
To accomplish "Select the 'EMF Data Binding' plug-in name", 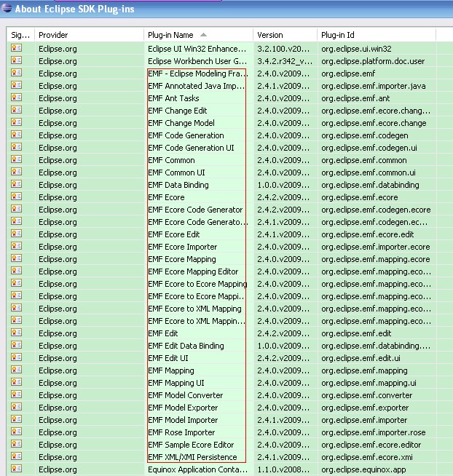I will click(178, 185).
